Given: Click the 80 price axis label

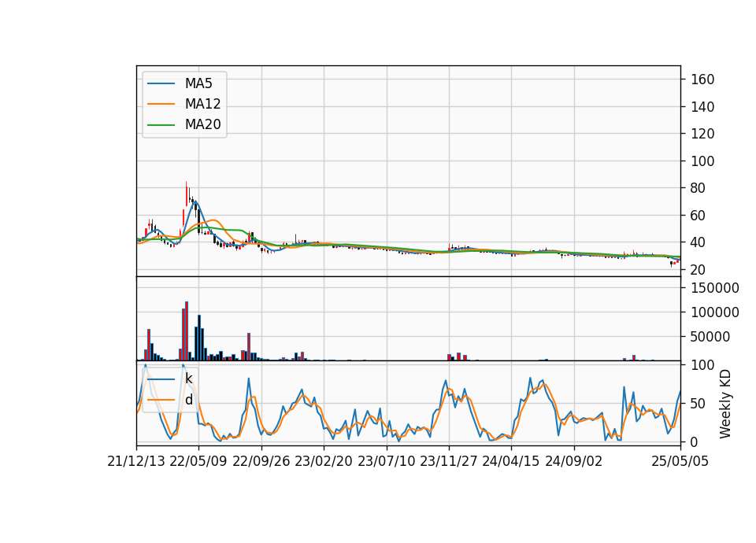Looking at the screenshot, I should click(699, 188).
